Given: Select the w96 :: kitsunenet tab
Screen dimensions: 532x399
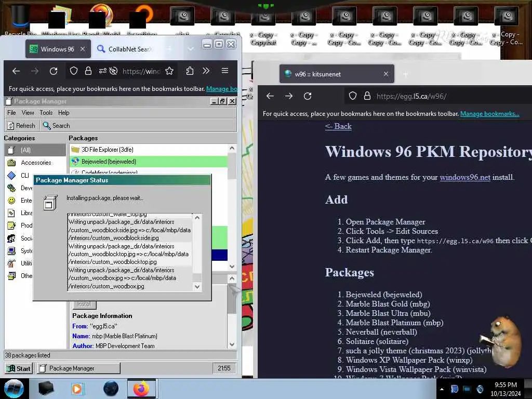Looking at the screenshot, I should tap(337, 74).
